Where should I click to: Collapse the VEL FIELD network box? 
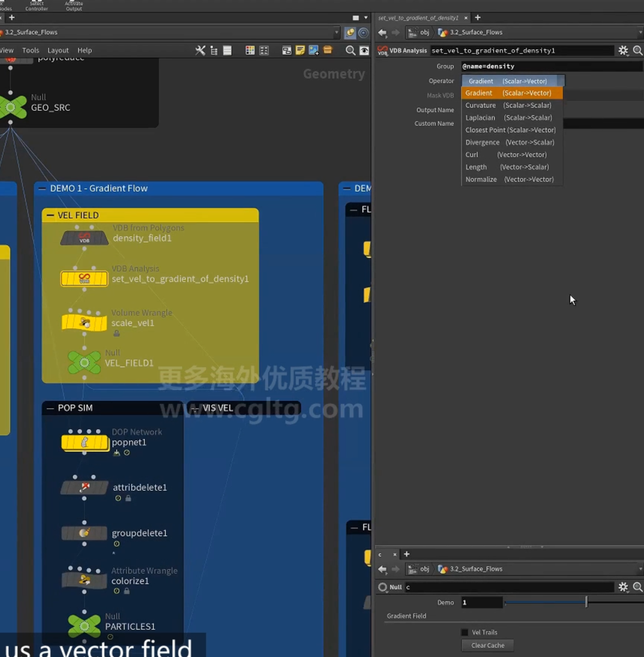(x=50, y=215)
